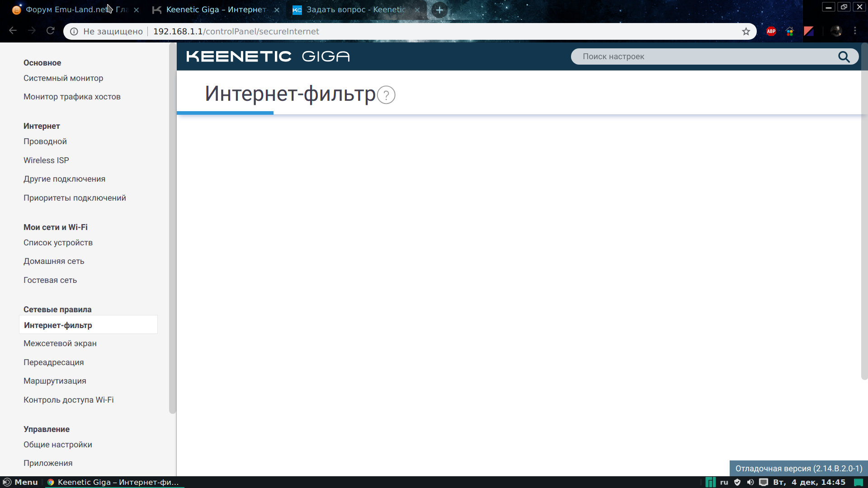Open the taskbar Menu button
This screenshot has width=868, height=488.
click(x=20, y=482)
